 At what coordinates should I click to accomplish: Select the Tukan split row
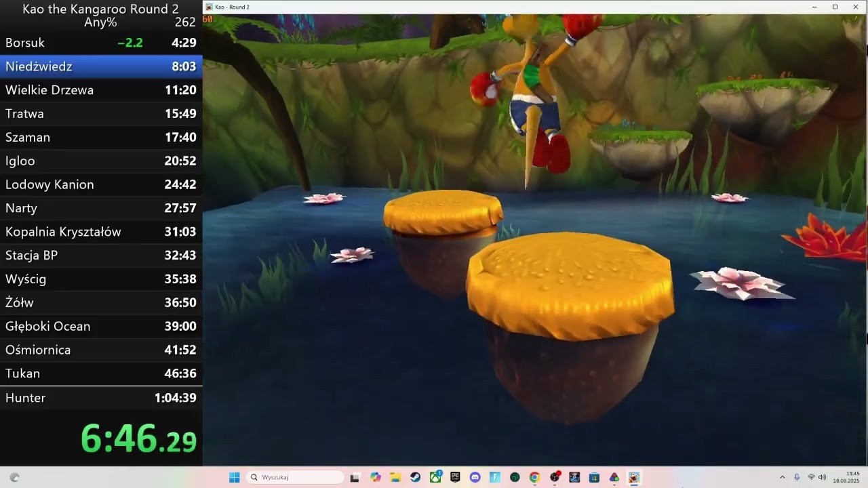tap(101, 373)
